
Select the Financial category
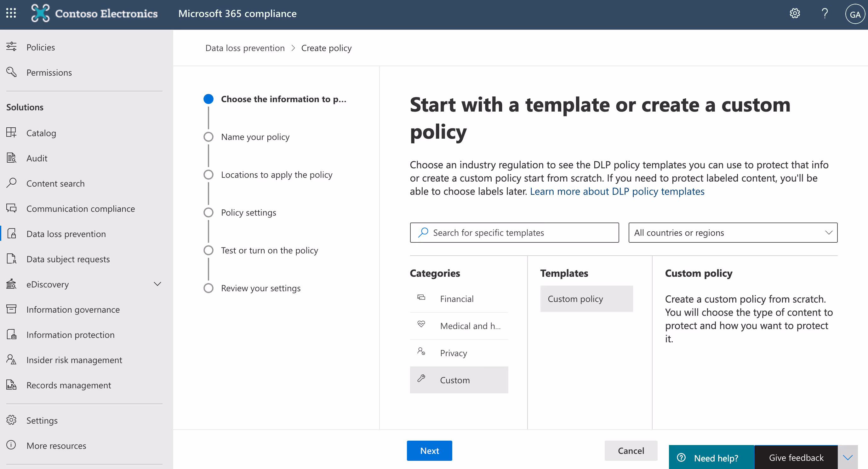(456, 299)
